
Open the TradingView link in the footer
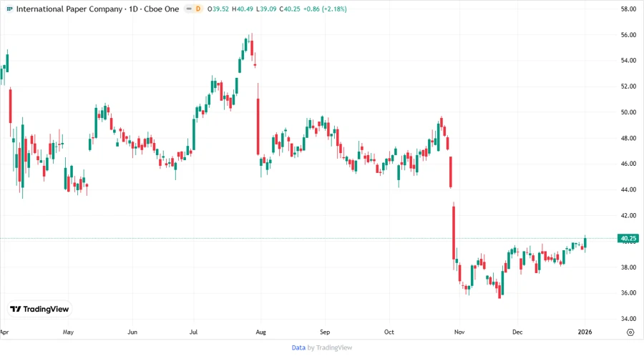tap(334, 348)
